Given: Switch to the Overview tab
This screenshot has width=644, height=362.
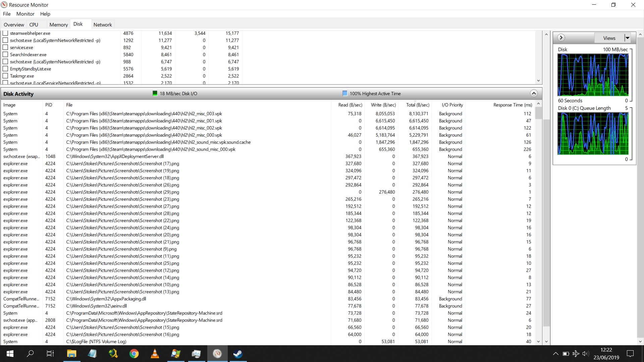Looking at the screenshot, I should (x=14, y=24).
